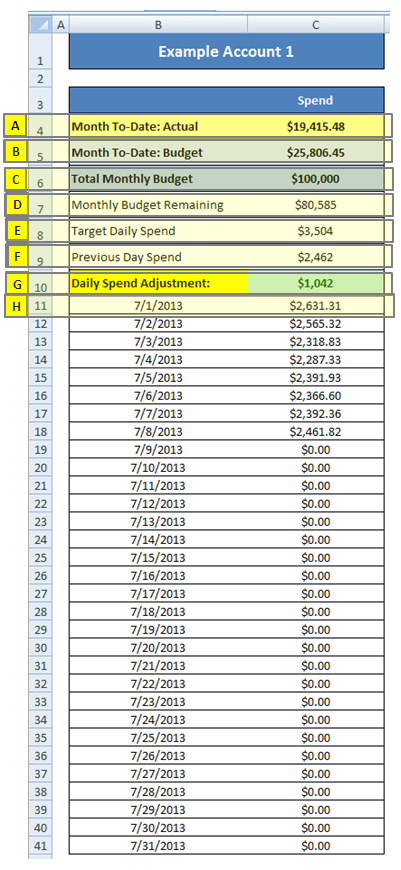Click the Target Daily Spend $3,504 cell
The height and width of the screenshot is (870, 401).
coord(316,231)
